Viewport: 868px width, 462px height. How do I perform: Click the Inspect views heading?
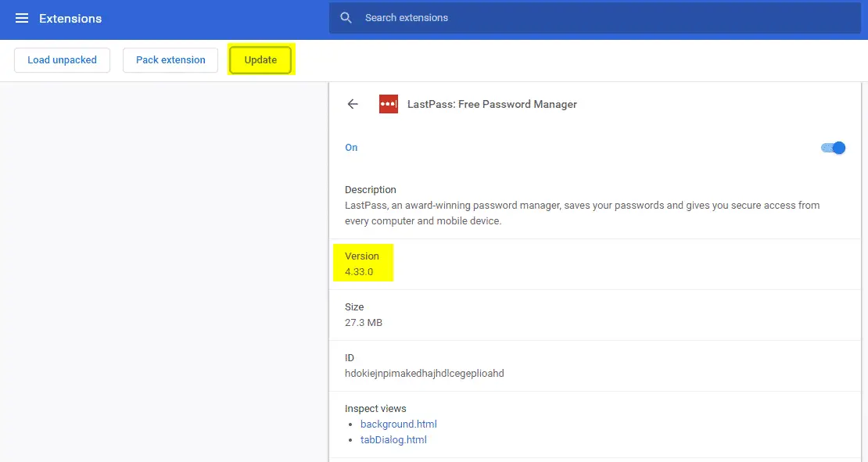[375, 408]
